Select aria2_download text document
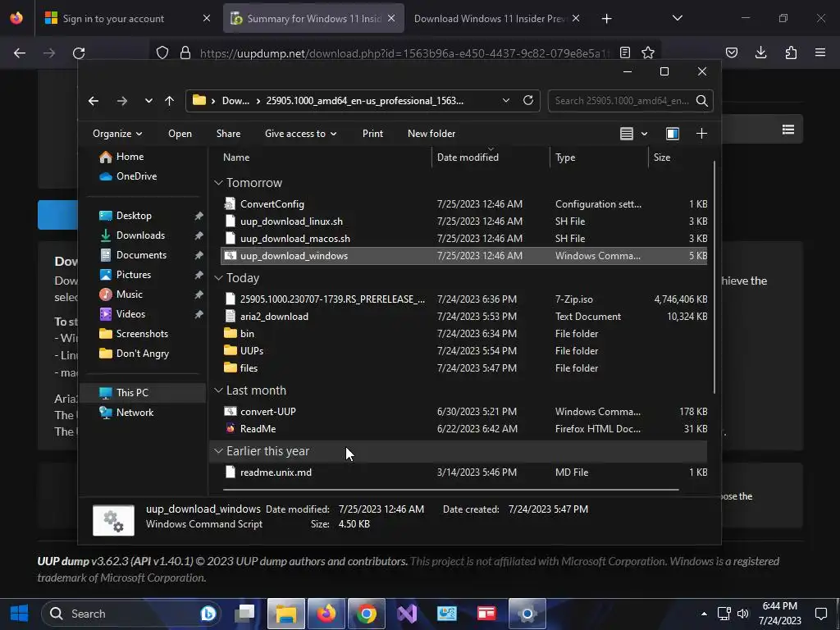 274,316
